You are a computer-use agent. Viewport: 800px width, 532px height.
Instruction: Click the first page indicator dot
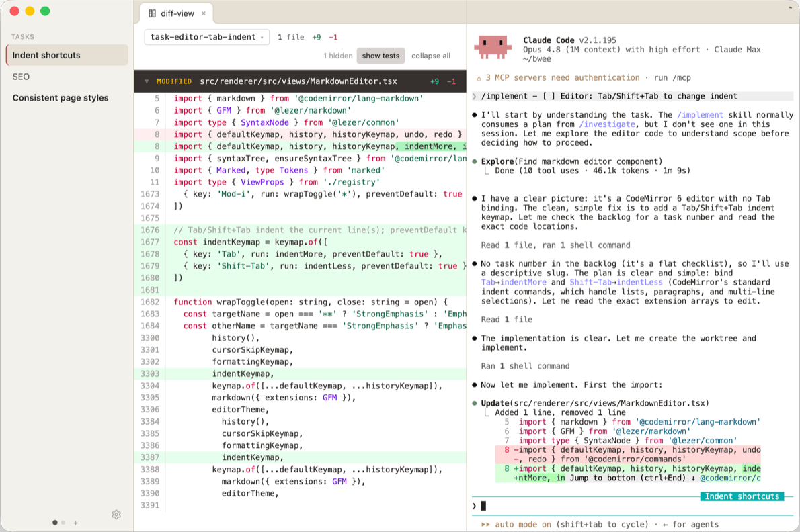click(x=55, y=523)
